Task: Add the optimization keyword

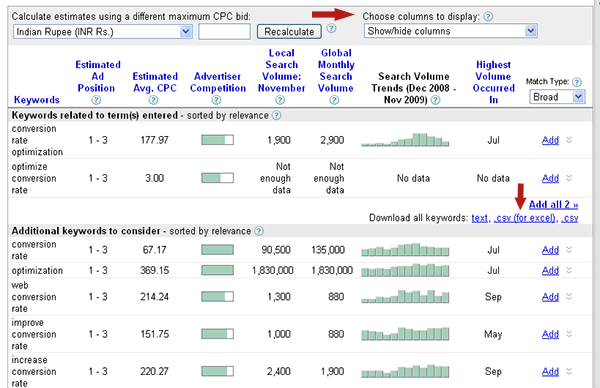Action: [550, 271]
